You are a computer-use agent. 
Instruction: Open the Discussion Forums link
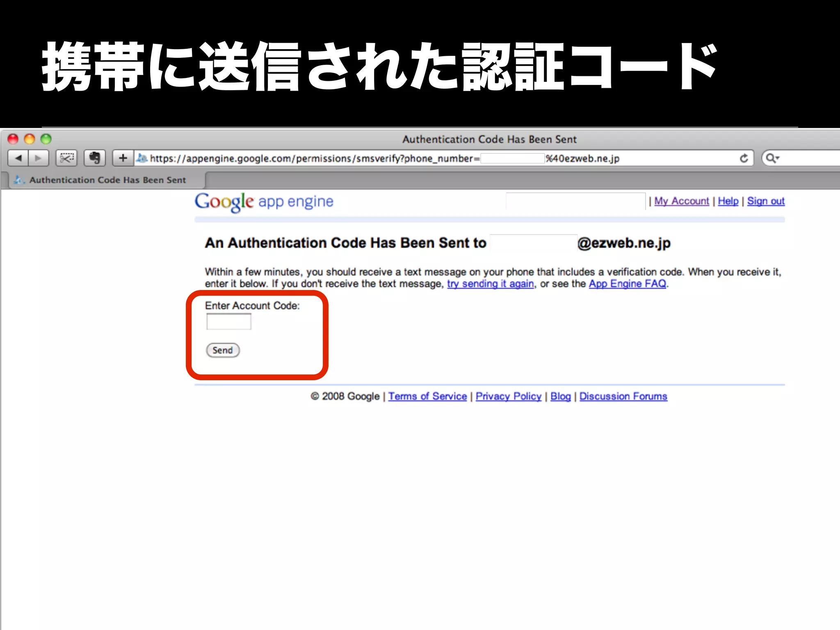(x=623, y=396)
